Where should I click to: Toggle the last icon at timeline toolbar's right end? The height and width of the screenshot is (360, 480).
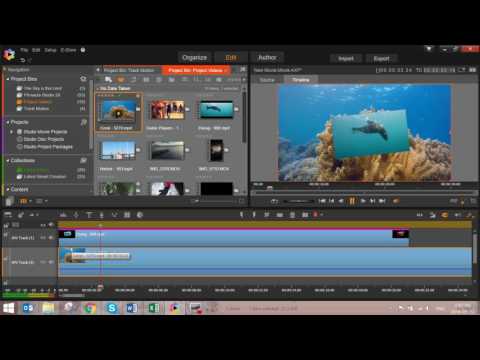469,215
